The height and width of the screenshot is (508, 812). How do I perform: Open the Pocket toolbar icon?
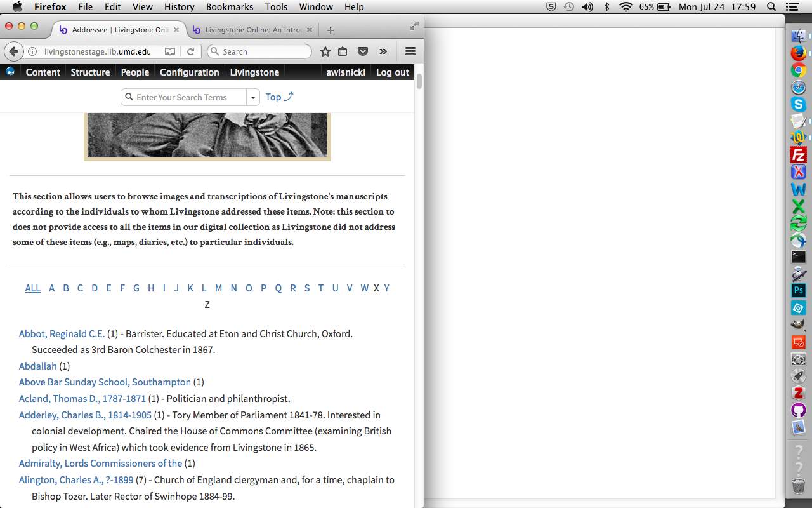(363, 51)
